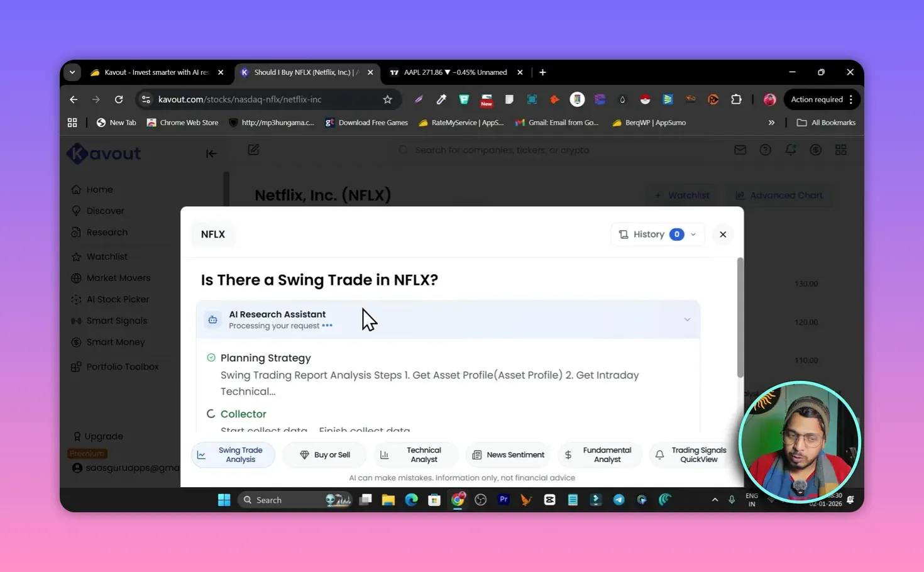
Task: Open the Portfolio Toolbox
Action: click(x=123, y=366)
